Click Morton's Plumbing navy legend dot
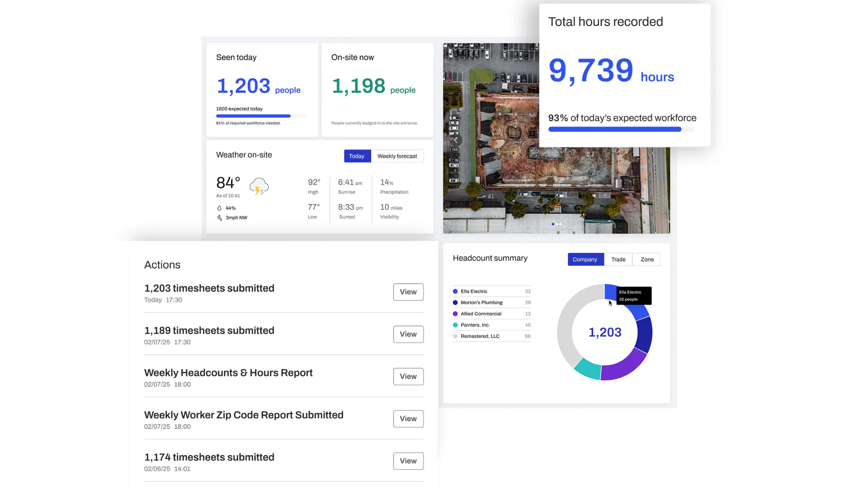The image size is (868, 488). [x=455, y=303]
